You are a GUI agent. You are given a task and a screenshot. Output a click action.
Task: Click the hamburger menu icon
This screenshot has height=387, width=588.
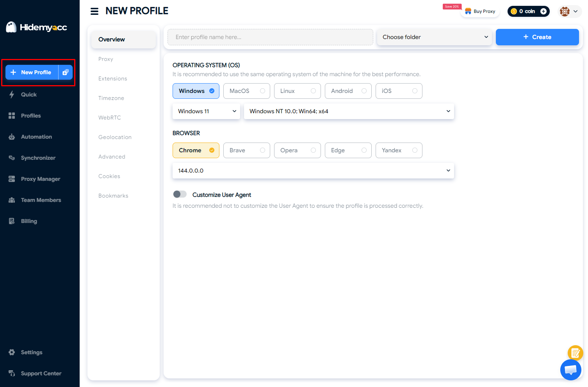pyautogui.click(x=94, y=11)
